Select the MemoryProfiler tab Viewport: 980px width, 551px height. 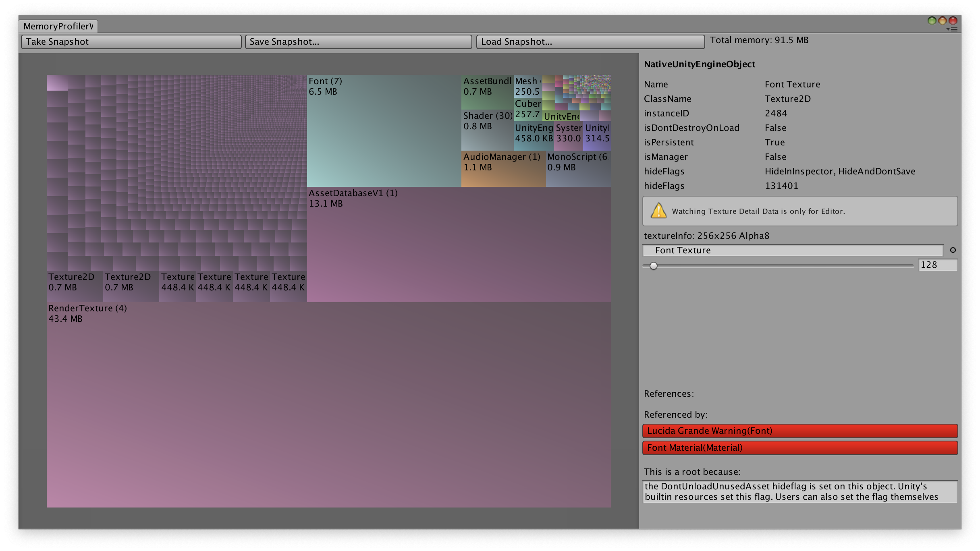tap(56, 27)
